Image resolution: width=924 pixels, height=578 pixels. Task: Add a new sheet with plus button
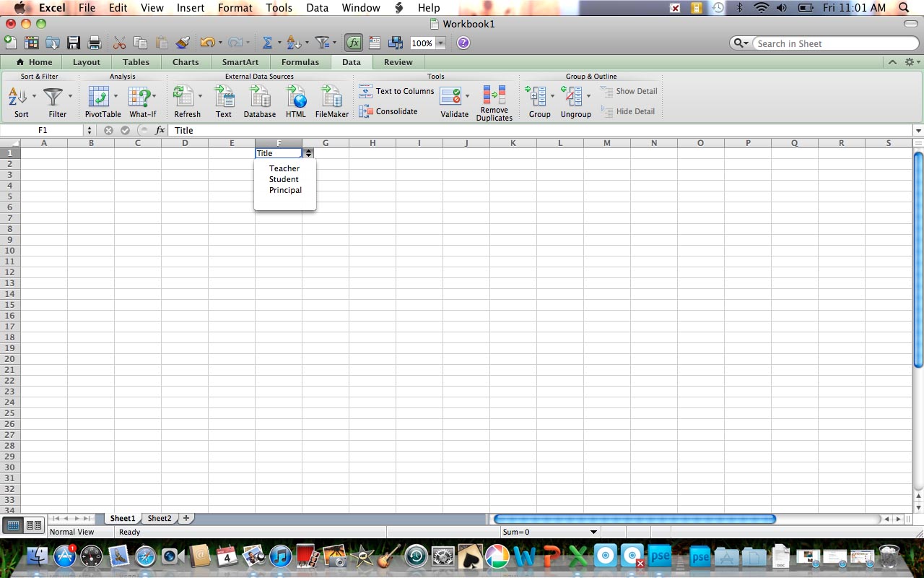coord(186,518)
